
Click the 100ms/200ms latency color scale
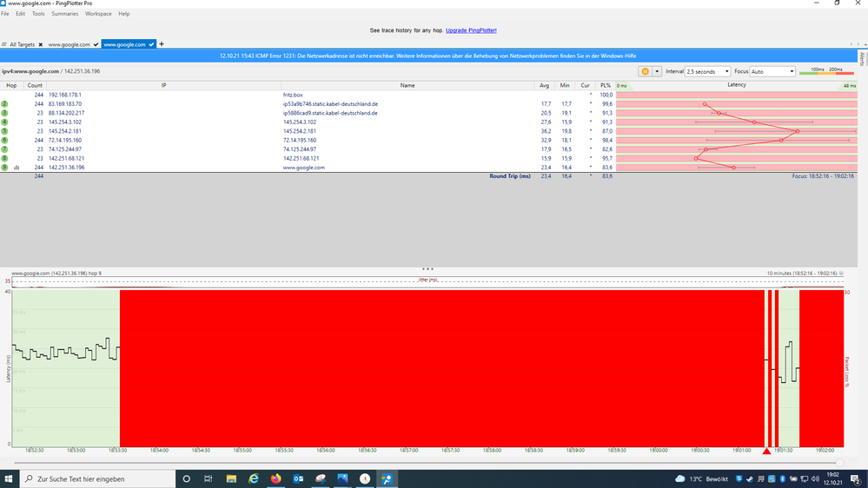827,71
